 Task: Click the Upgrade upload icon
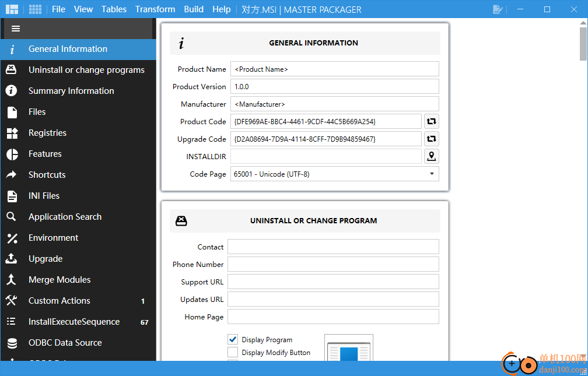(x=11, y=259)
